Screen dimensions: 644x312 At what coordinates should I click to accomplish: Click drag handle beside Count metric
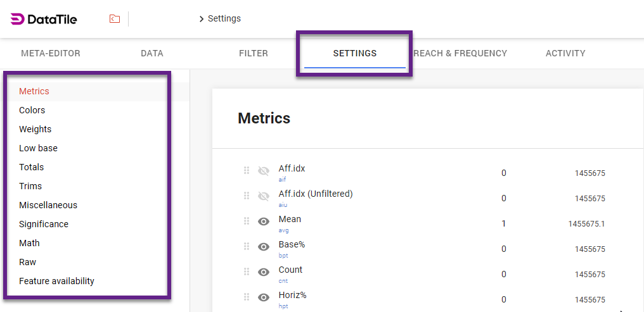coord(247,271)
